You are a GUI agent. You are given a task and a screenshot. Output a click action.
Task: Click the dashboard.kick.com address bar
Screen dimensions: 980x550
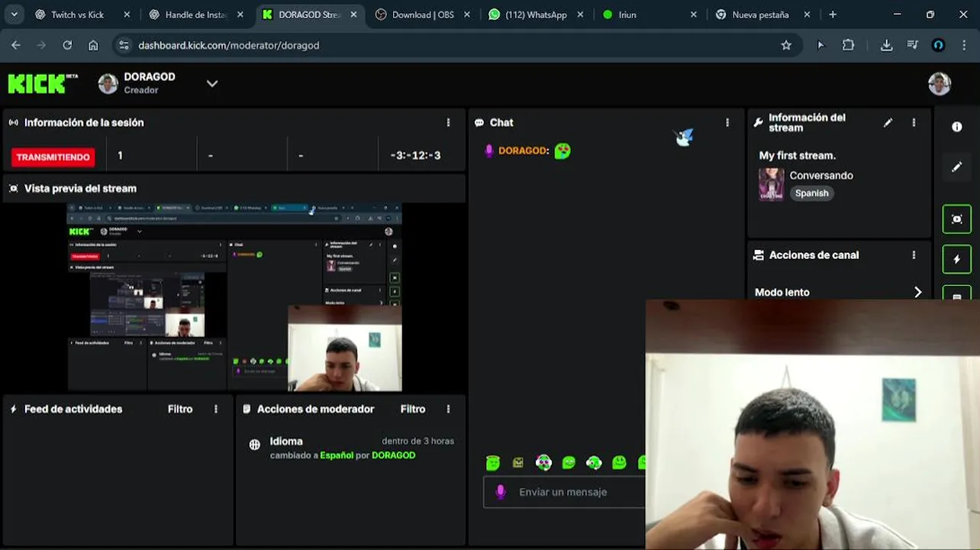tap(456, 45)
